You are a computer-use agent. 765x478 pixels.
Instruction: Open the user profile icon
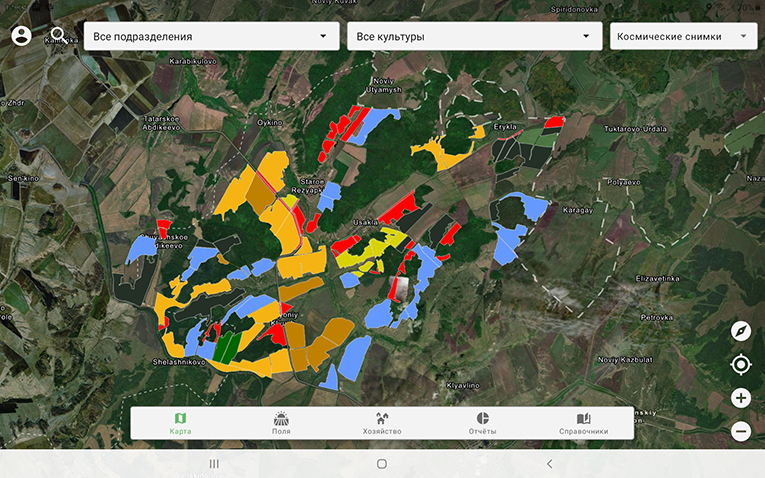[x=21, y=36]
